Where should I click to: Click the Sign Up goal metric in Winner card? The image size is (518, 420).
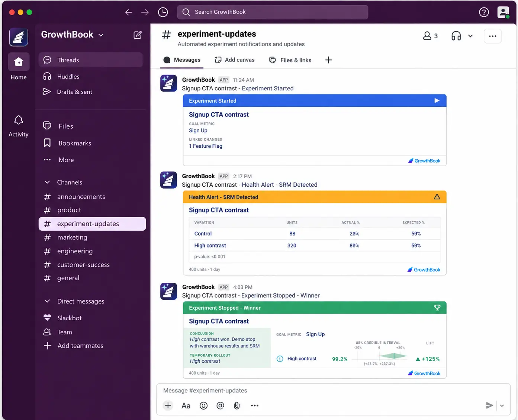315,334
